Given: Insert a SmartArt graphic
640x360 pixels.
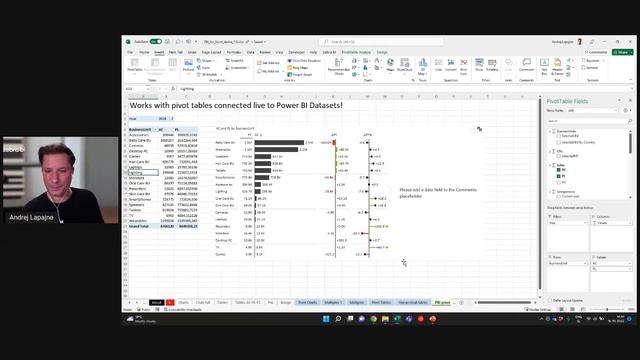Looking at the screenshot, I should click(x=235, y=60).
